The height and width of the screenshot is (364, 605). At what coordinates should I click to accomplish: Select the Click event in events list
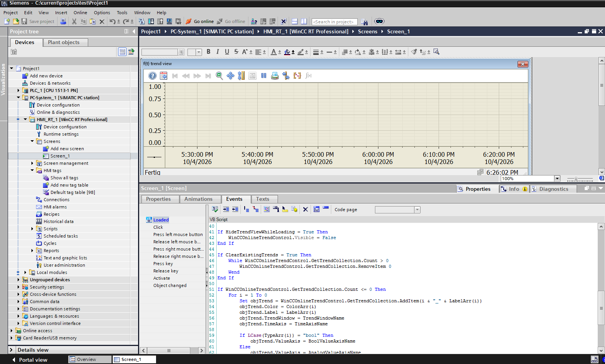(158, 227)
